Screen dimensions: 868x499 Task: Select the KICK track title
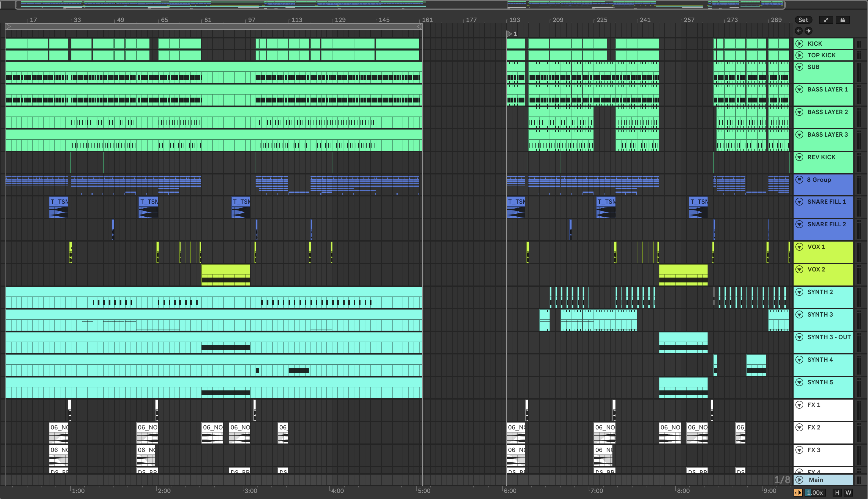coord(815,44)
